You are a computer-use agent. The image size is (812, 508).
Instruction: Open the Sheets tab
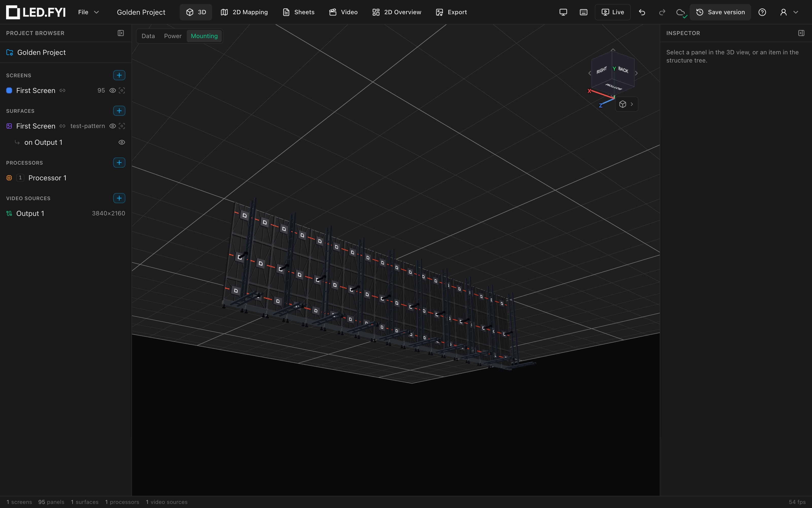point(299,12)
